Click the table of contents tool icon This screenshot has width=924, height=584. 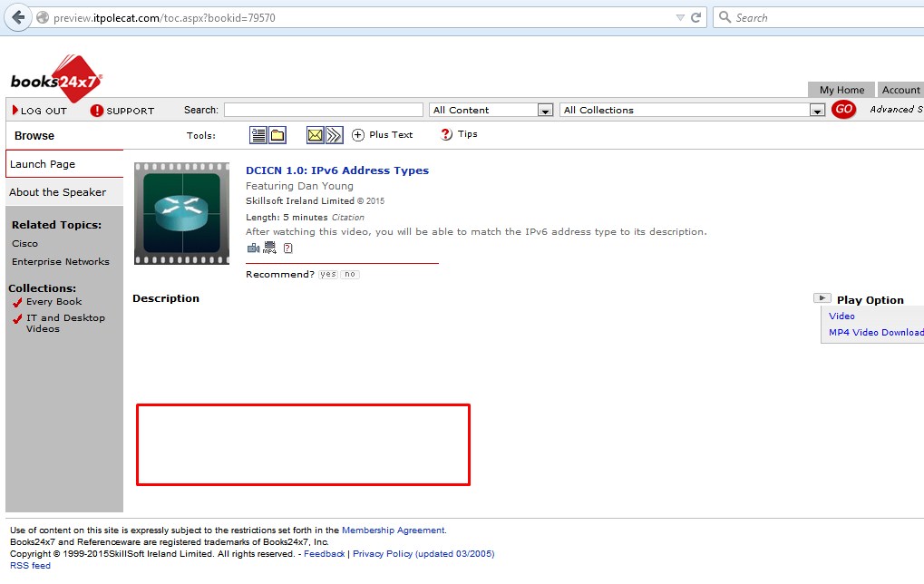coord(258,135)
